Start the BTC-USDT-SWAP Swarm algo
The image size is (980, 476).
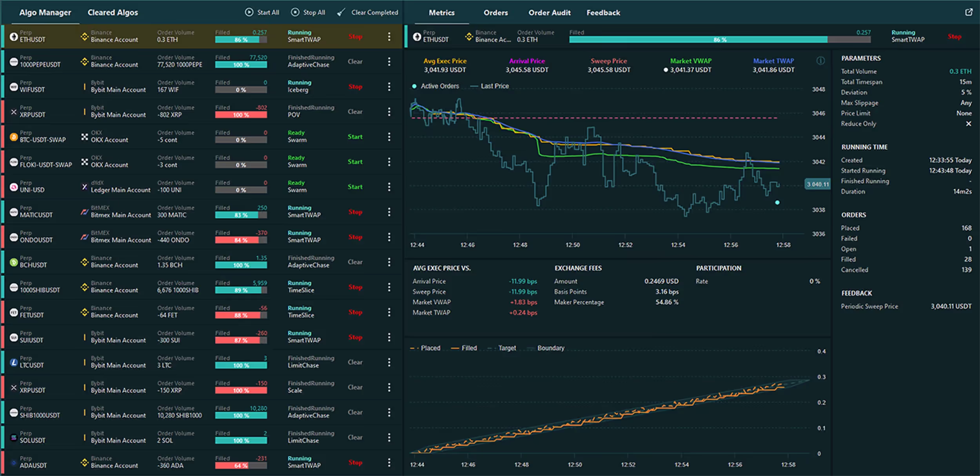[355, 137]
